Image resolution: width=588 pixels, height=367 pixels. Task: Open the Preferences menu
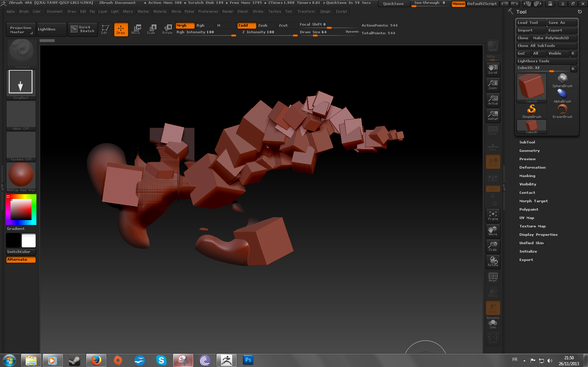(208, 12)
